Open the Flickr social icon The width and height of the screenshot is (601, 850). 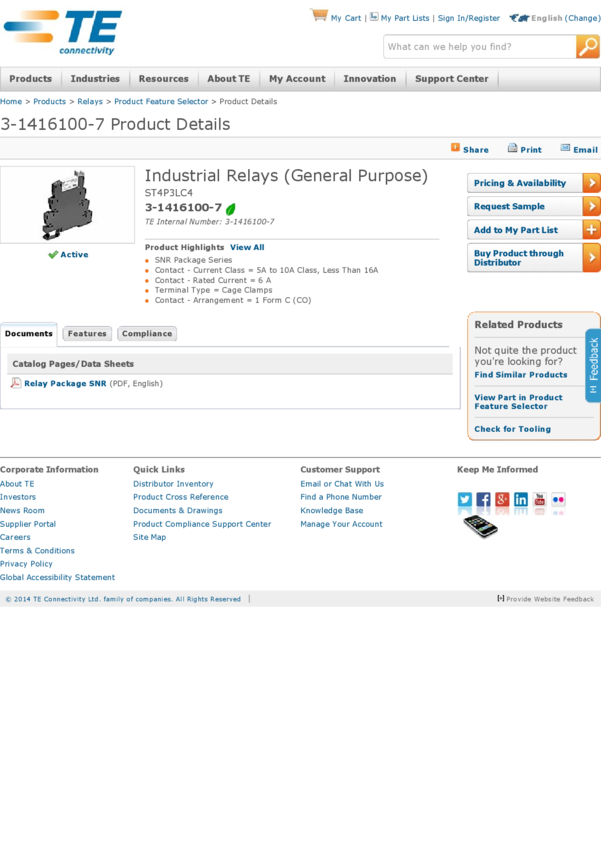(x=558, y=499)
